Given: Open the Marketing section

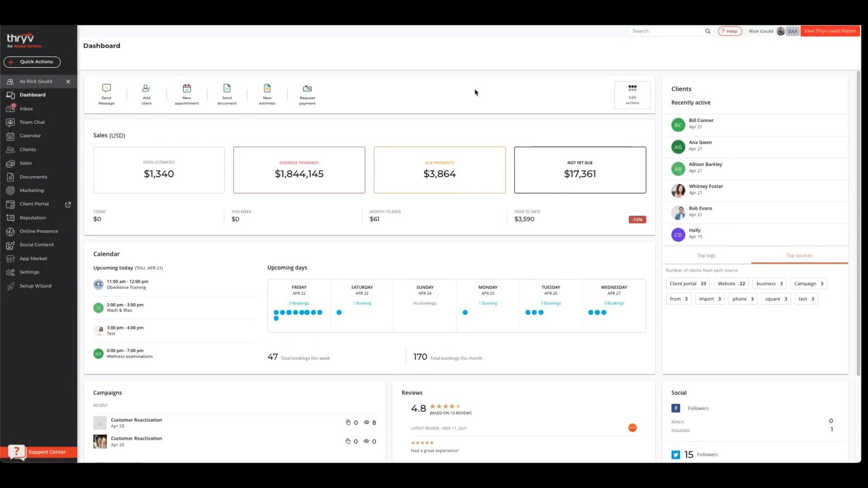Looking at the screenshot, I should click(31, 190).
